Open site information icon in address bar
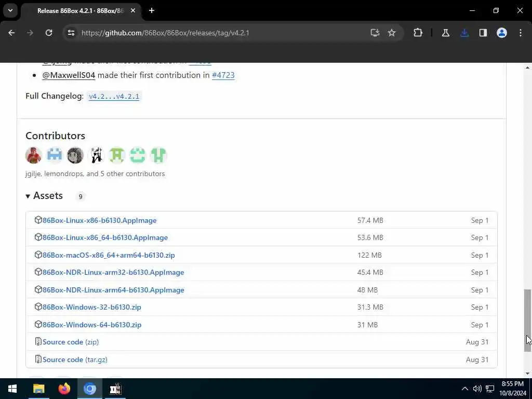Screen dimensions: 532x399 [71, 33]
